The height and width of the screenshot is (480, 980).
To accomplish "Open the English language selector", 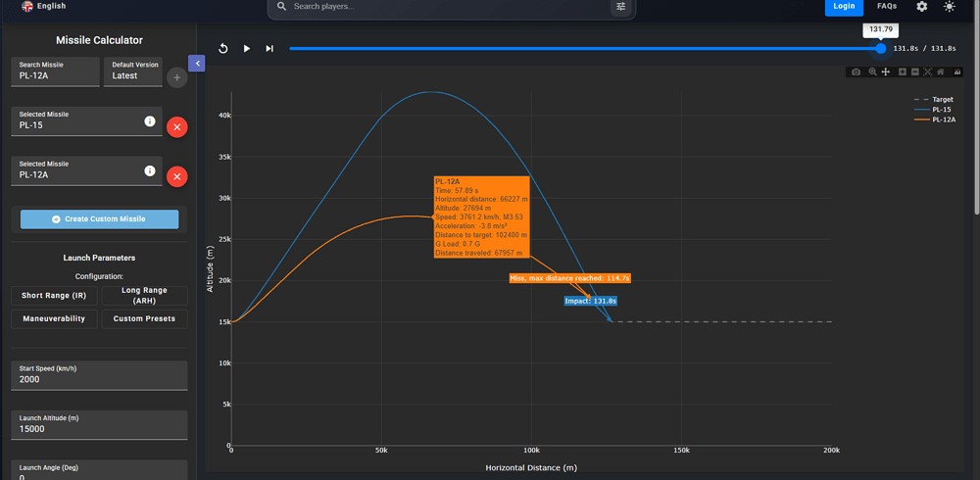I will [44, 6].
